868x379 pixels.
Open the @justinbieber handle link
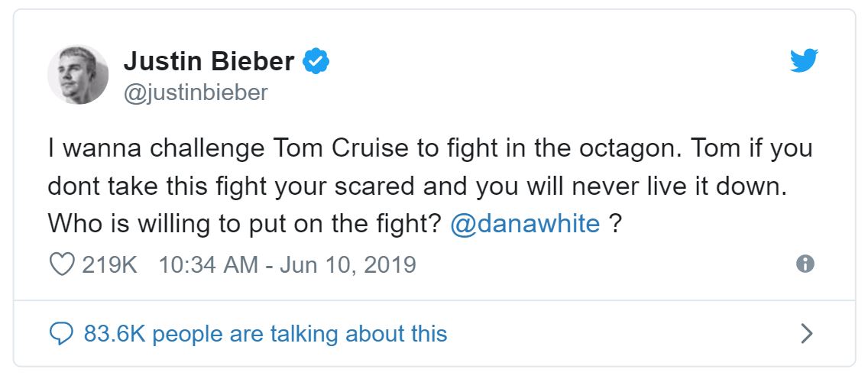coord(196,92)
